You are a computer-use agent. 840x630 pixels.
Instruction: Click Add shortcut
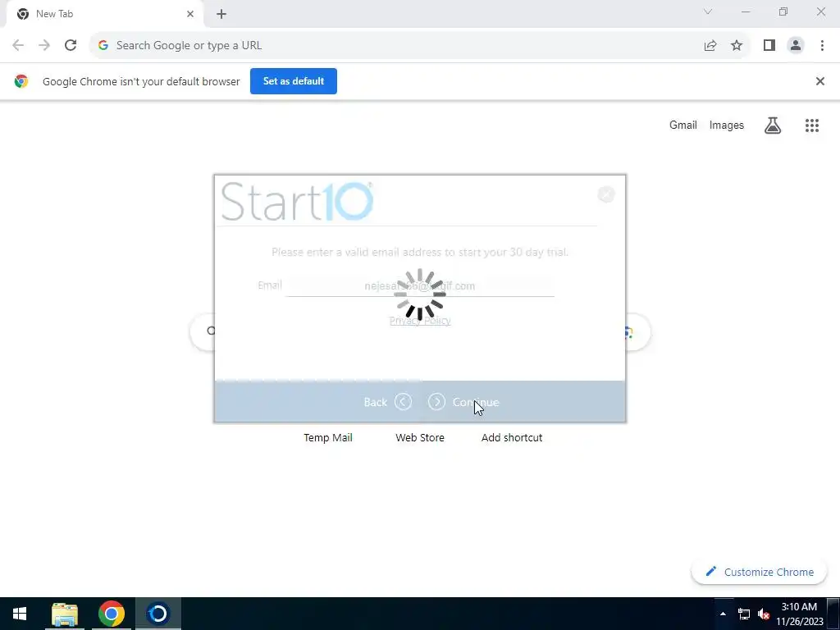point(512,438)
